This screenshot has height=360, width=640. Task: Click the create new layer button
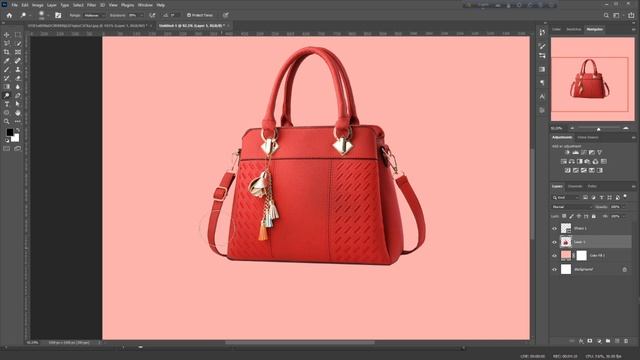(x=617, y=341)
